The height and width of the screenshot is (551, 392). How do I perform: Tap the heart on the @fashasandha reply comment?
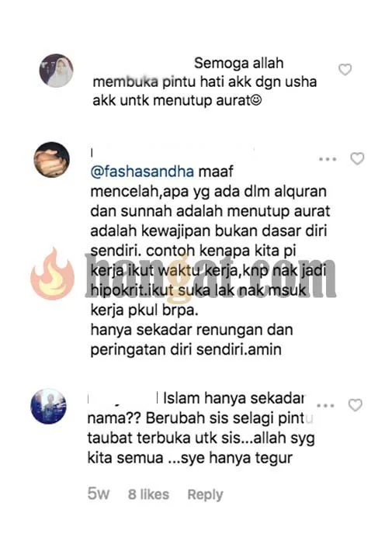coord(357,159)
